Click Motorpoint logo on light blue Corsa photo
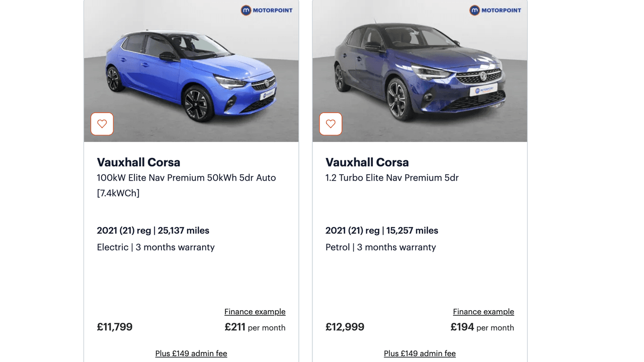Image resolution: width=644 pixels, height=362 pixels. [x=267, y=10]
